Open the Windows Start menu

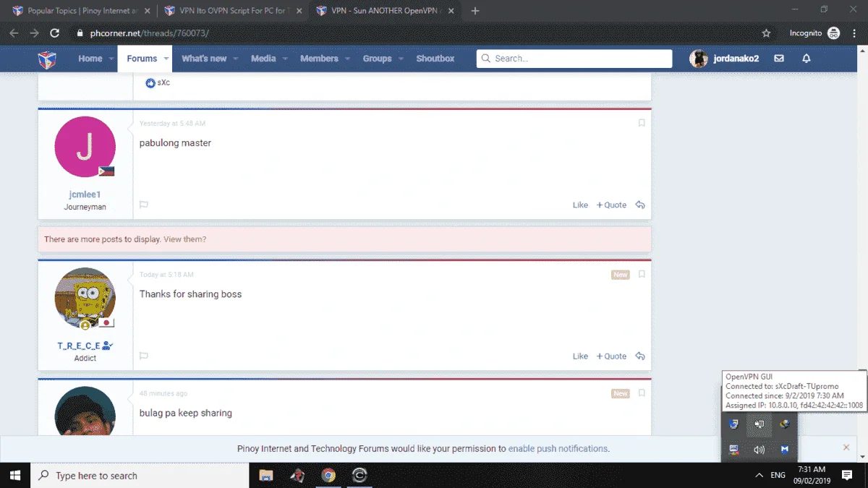tap(15, 476)
